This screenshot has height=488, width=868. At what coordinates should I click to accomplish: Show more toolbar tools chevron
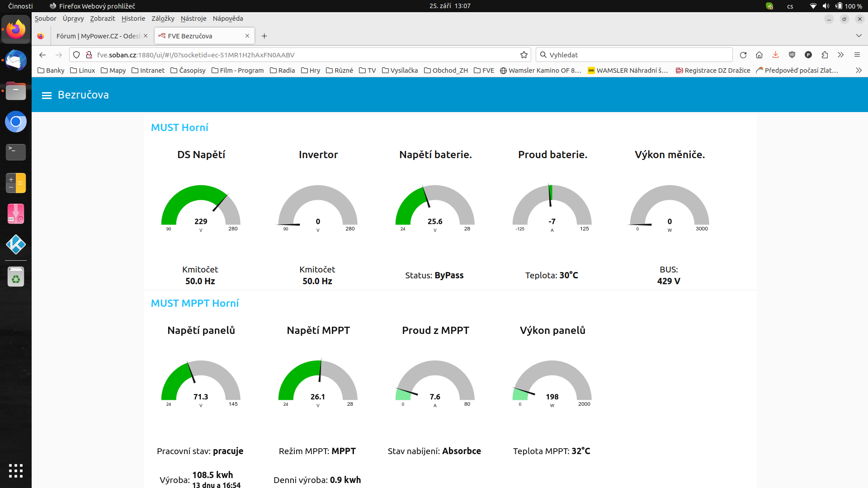coord(840,55)
